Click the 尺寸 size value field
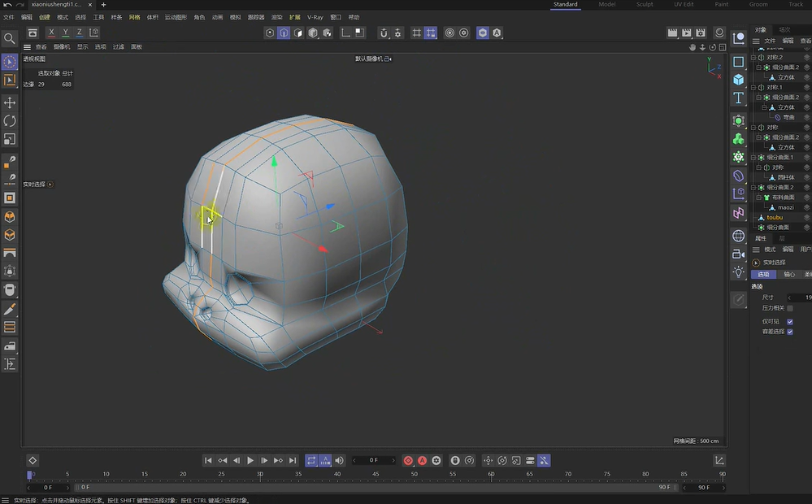Image resolution: width=812 pixels, height=504 pixels. pos(801,298)
